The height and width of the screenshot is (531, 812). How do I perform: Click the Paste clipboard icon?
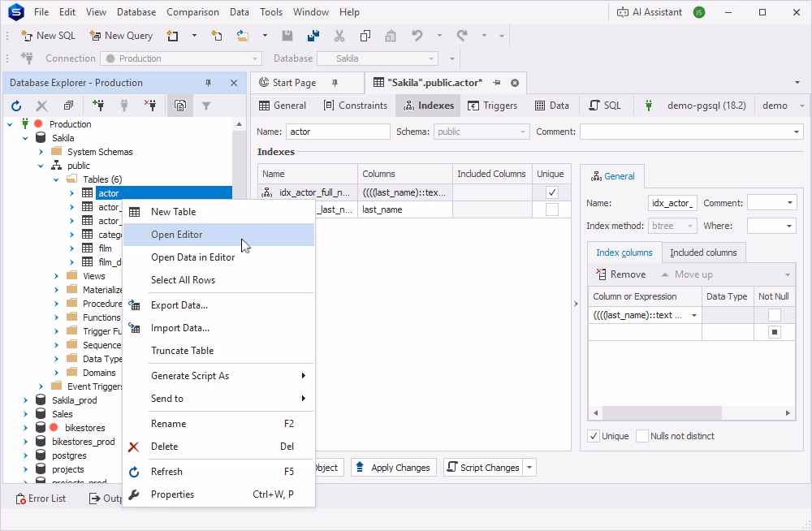[391, 36]
